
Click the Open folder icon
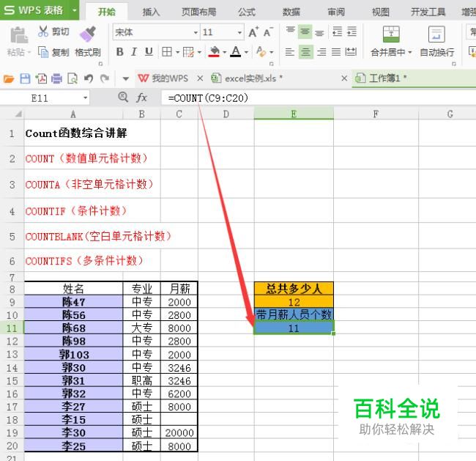[x=9, y=79]
